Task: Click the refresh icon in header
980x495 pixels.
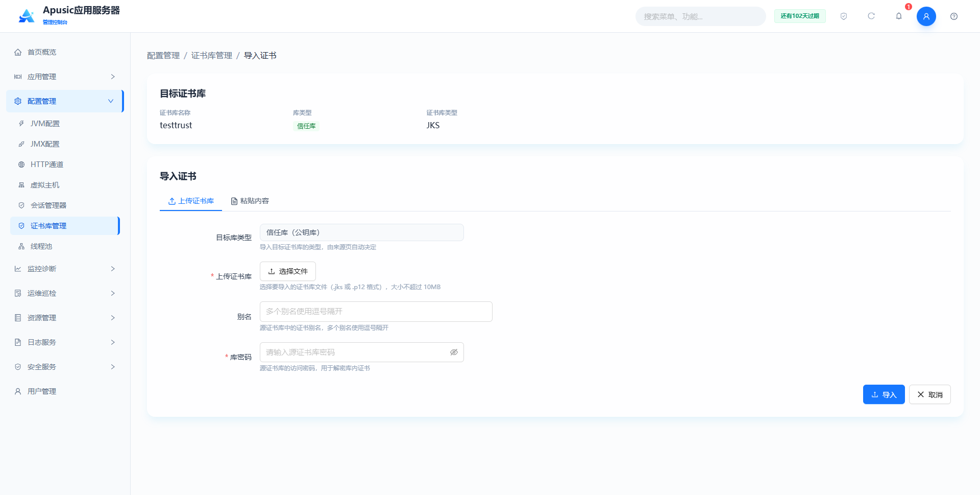Action: (871, 16)
